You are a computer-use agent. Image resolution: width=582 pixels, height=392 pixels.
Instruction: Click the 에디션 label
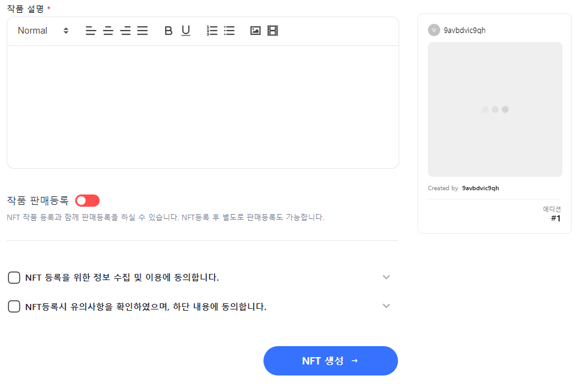552,209
